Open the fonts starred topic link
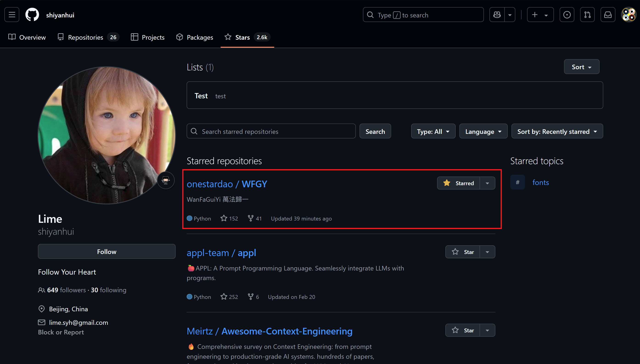Screen dimensions: 640x364 [540, 182]
